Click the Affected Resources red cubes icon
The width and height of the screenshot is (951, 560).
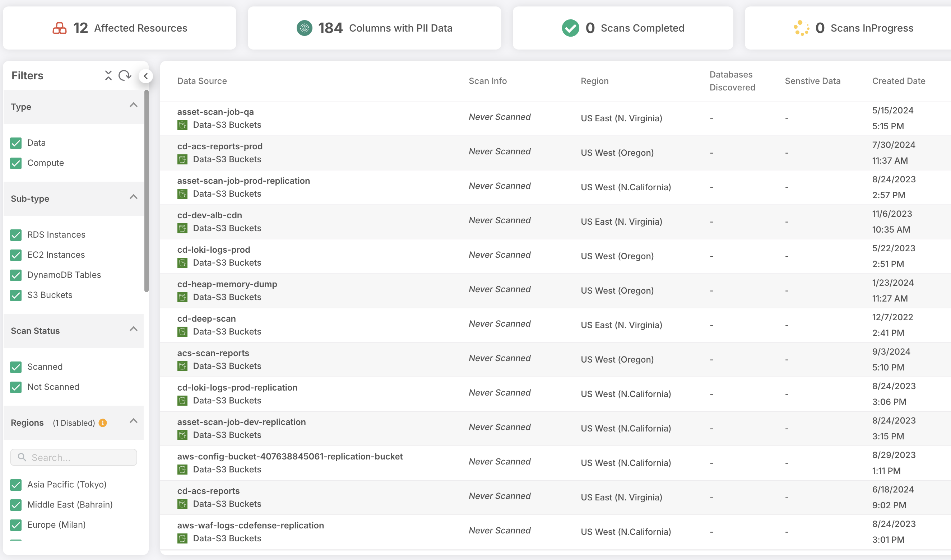(x=60, y=28)
